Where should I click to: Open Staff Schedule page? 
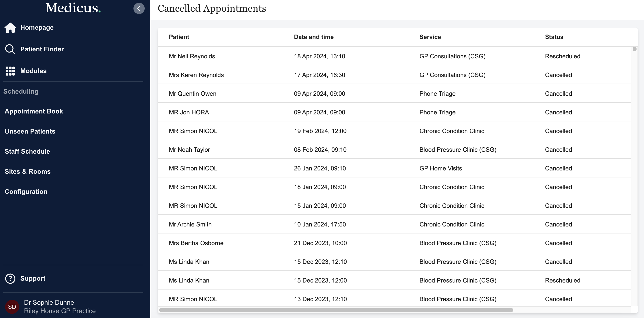coord(27,151)
